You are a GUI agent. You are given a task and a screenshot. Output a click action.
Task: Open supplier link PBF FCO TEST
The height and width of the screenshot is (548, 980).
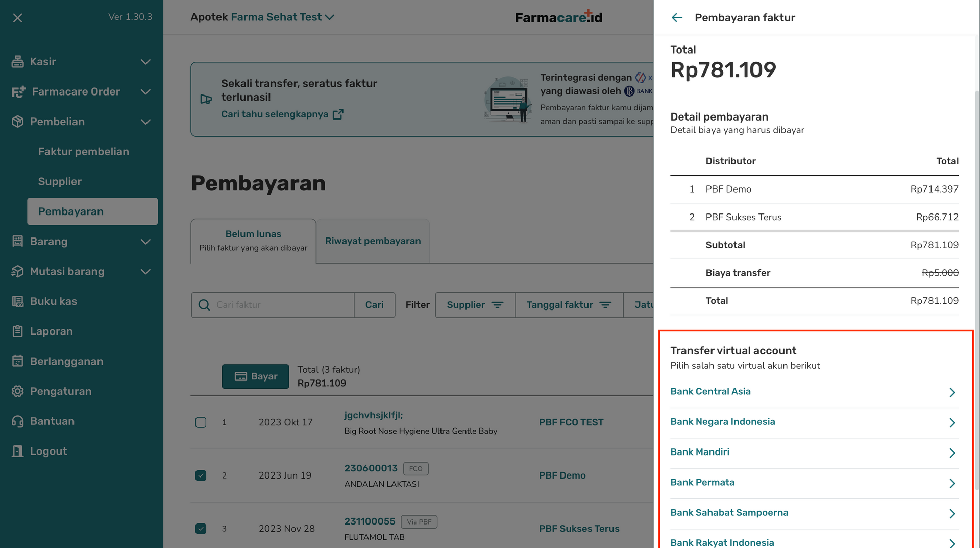pyautogui.click(x=571, y=422)
